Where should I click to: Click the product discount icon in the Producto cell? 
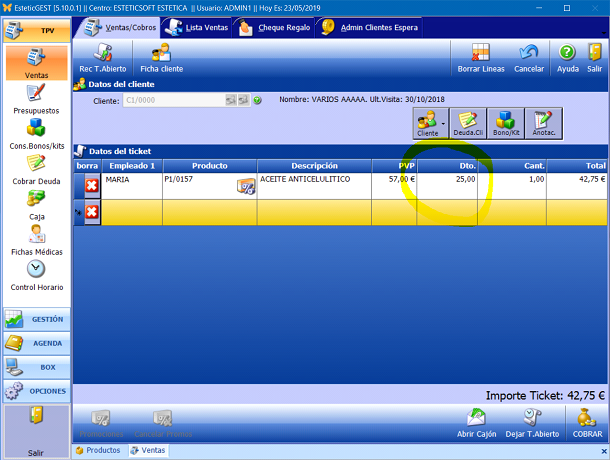[245, 186]
